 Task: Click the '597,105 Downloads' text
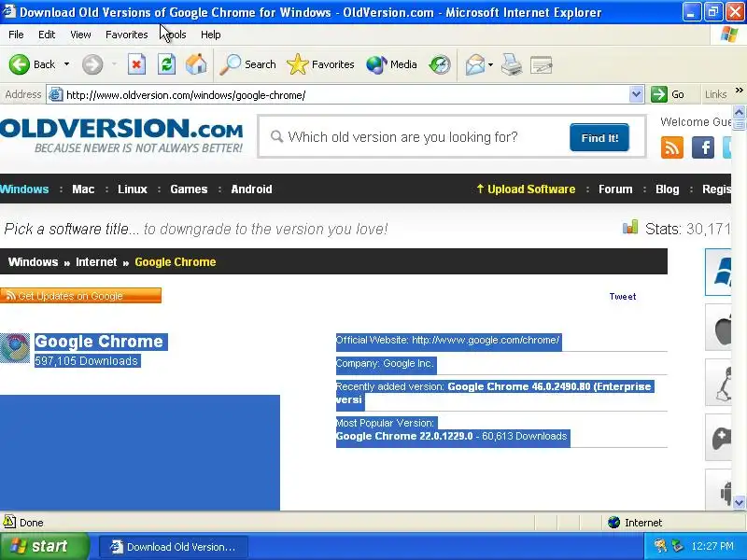coord(86,361)
